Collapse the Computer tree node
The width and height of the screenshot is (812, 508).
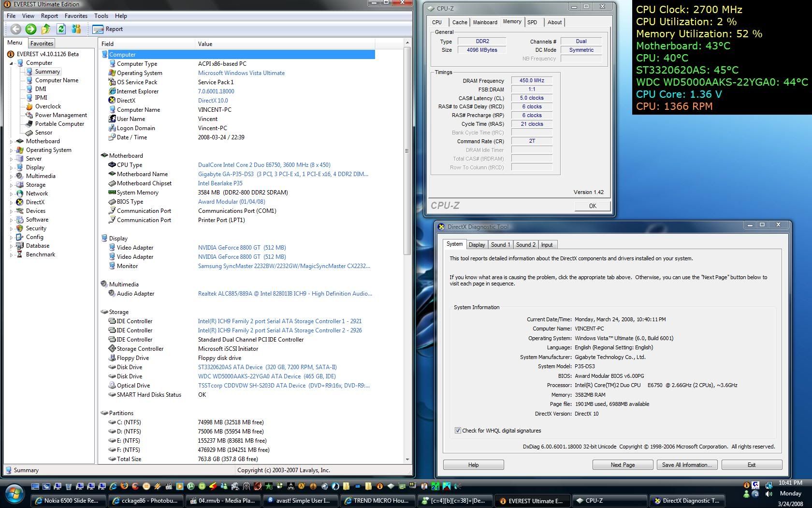coord(12,63)
